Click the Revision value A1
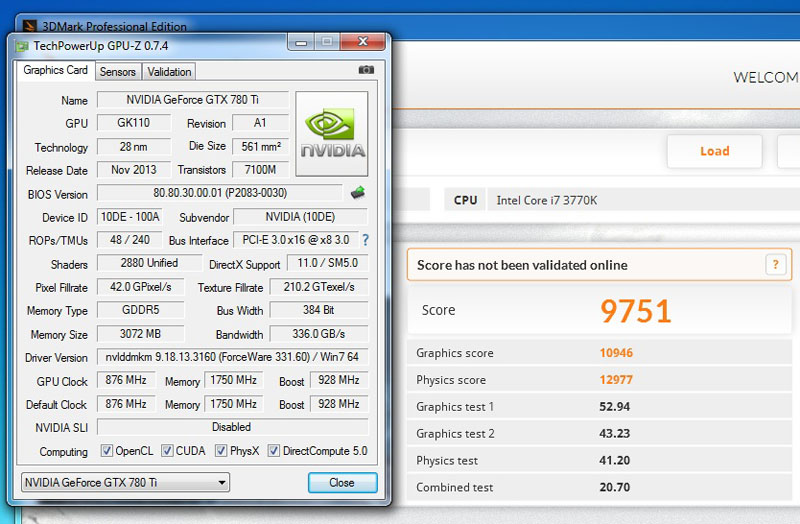Viewport: 800px width, 524px height. coord(260,123)
